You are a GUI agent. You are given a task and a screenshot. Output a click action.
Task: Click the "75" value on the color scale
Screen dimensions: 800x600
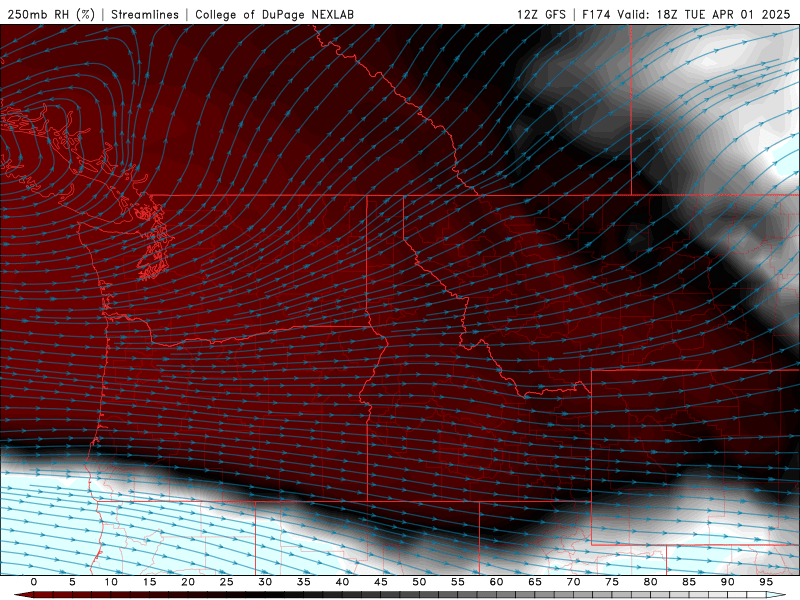pyautogui.click(x=612, y=582)
